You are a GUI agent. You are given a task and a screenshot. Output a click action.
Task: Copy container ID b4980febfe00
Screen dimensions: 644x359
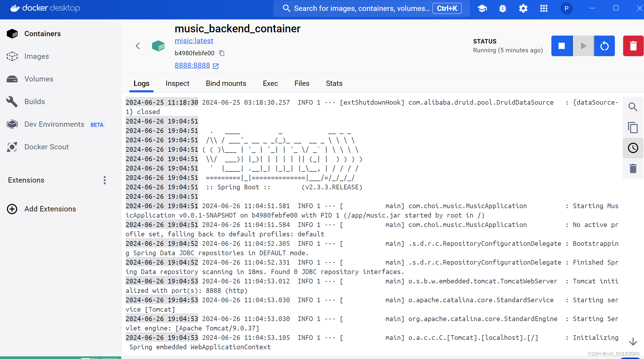tap(222, 53)
